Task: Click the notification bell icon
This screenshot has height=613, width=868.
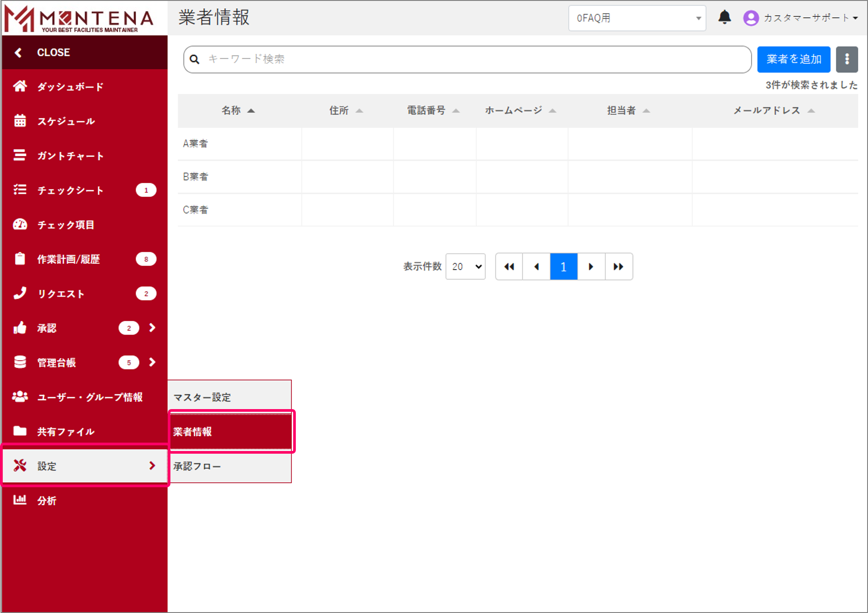Action: (x=725, y=18)
